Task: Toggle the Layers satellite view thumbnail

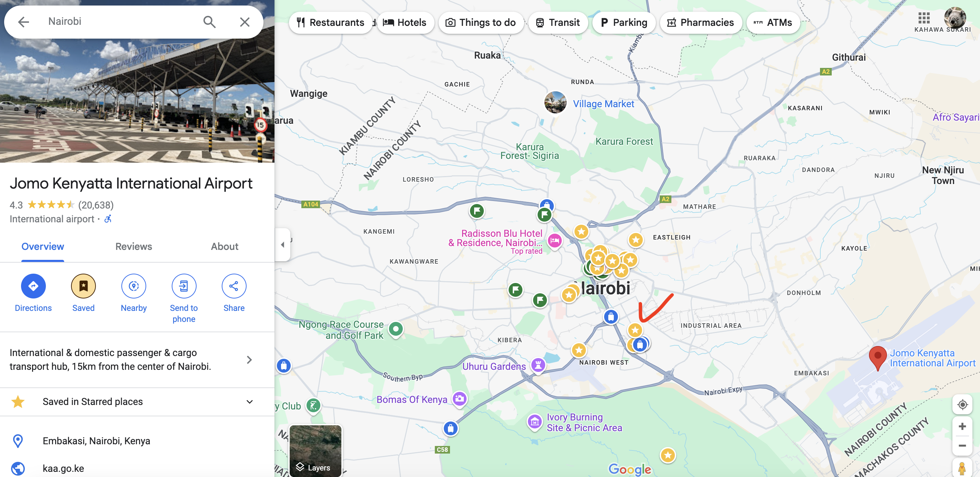Action: point(315,451)
